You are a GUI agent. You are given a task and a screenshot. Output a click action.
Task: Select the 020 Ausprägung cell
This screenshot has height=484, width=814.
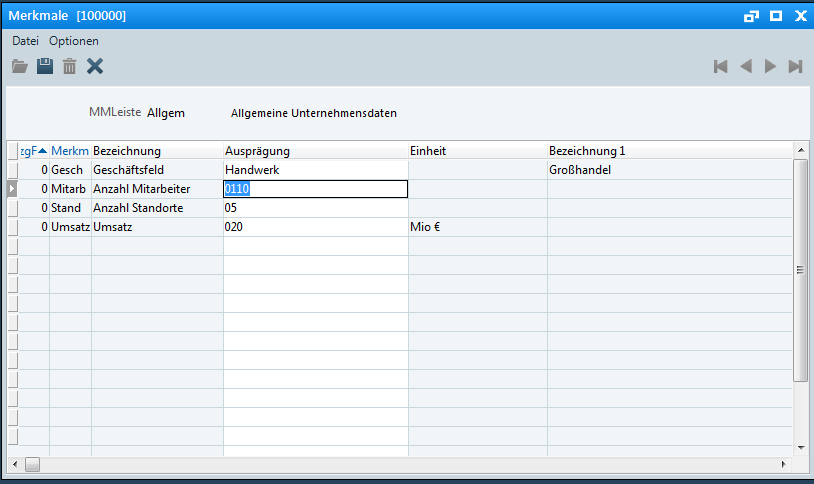coord(316,227)
